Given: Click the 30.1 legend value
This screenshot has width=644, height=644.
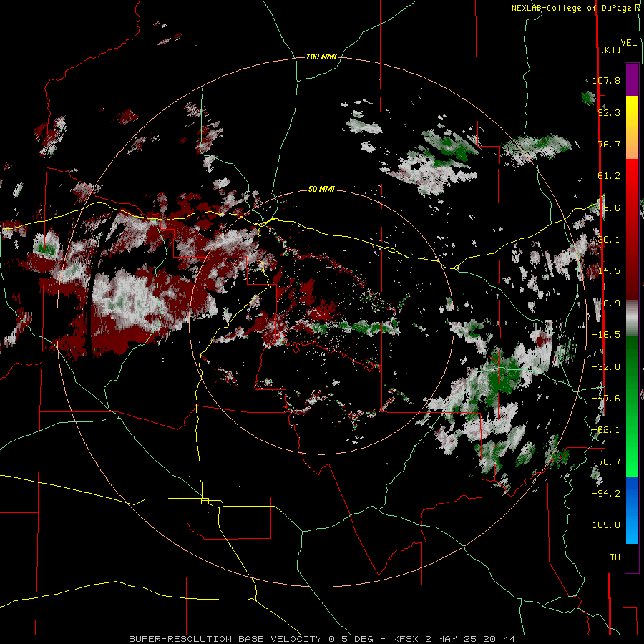Looking at the screenshot, I should pos(610,240).
